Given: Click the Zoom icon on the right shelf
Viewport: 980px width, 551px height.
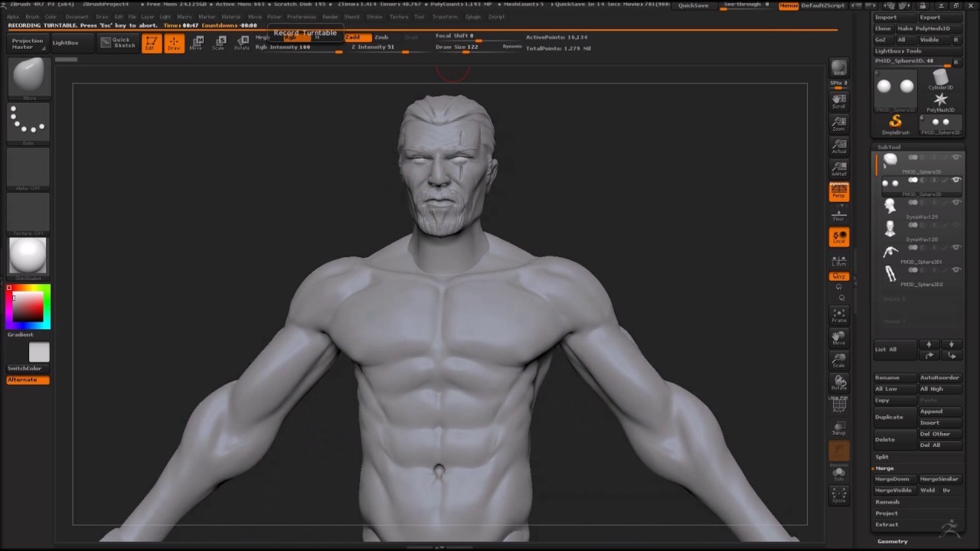Looking at the screenshot, I should tap(838, 125).
